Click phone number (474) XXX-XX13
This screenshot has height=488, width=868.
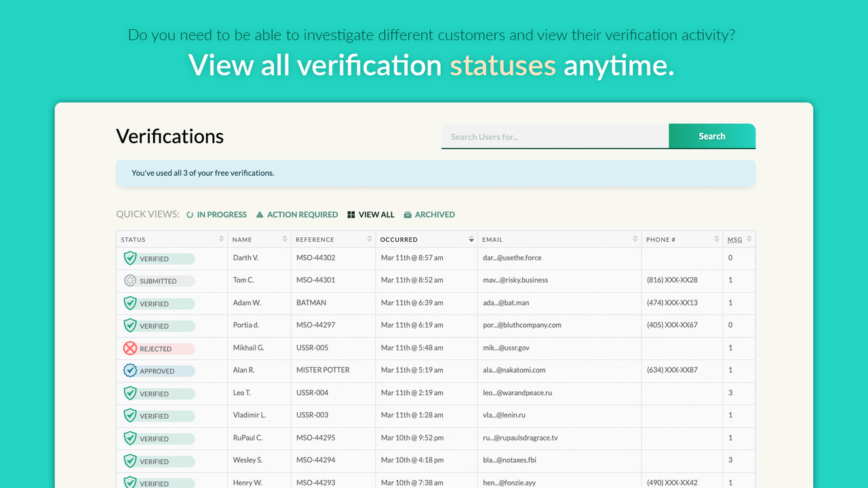point(672,302)
